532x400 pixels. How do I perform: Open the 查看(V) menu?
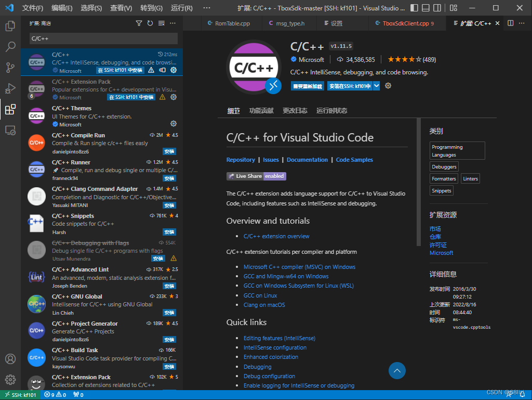[x=121, y=8]
